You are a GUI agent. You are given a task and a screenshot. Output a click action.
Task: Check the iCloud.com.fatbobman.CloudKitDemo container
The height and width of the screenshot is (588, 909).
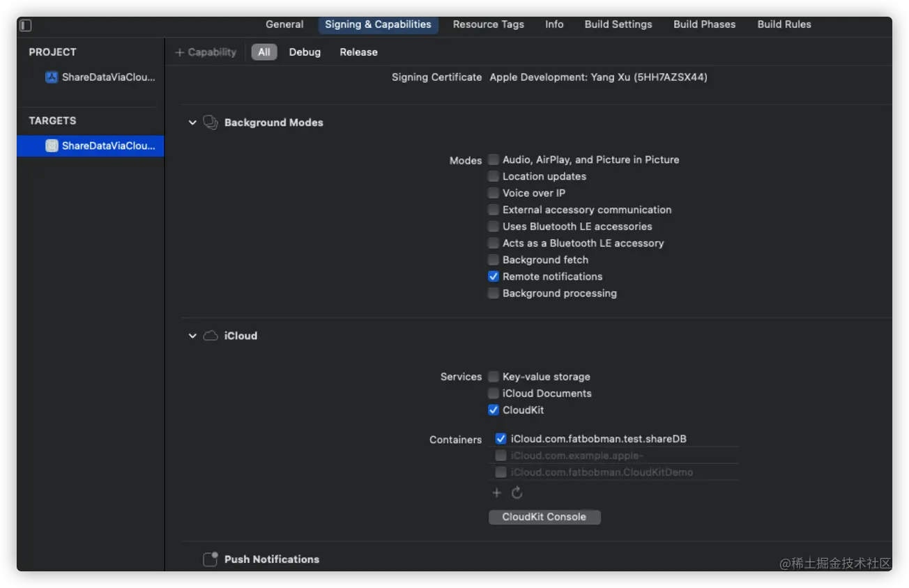coord(501,472)
